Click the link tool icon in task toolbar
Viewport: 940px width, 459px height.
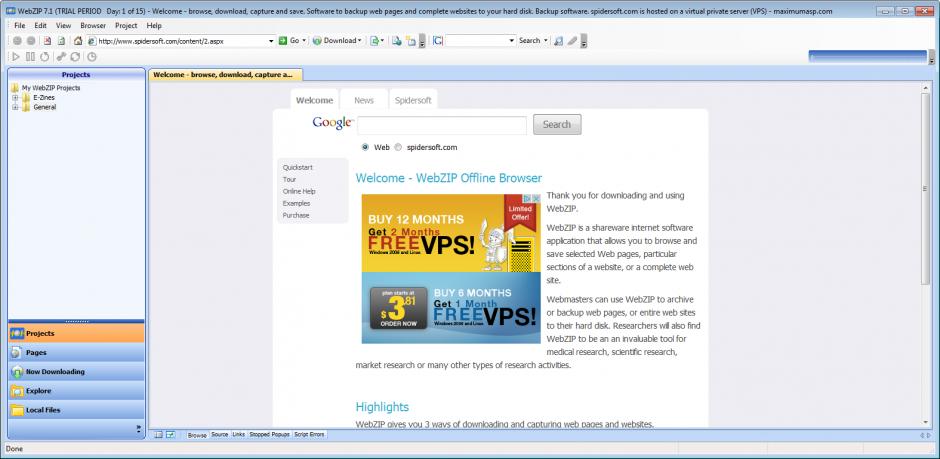61,57
